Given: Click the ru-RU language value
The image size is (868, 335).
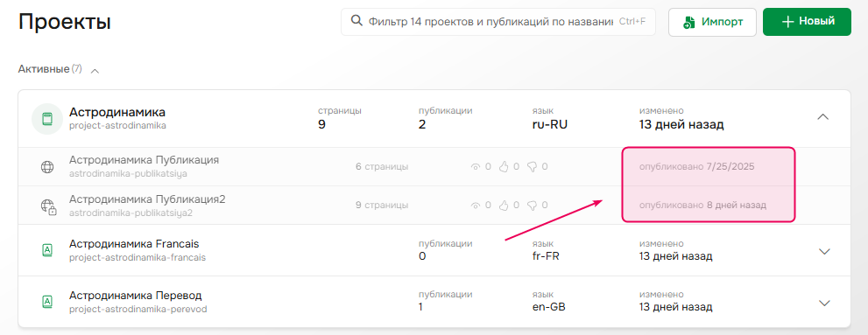Looking at the screenshot, I should coord(549,124).
